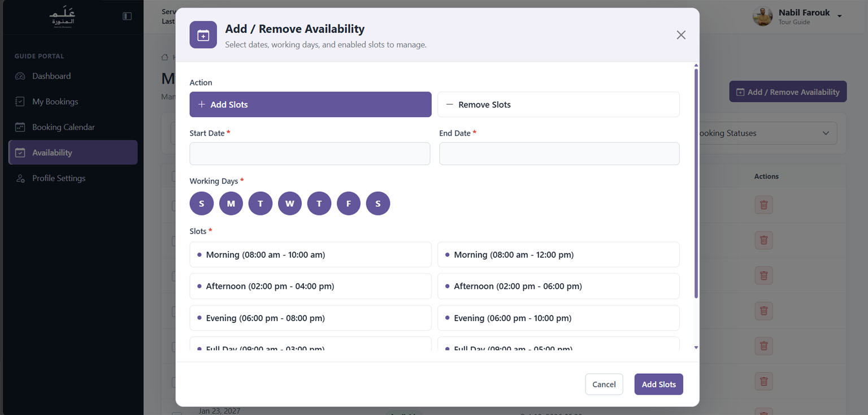Click the My Bookings checklist icon
The image size is (868, 415).
20,102
